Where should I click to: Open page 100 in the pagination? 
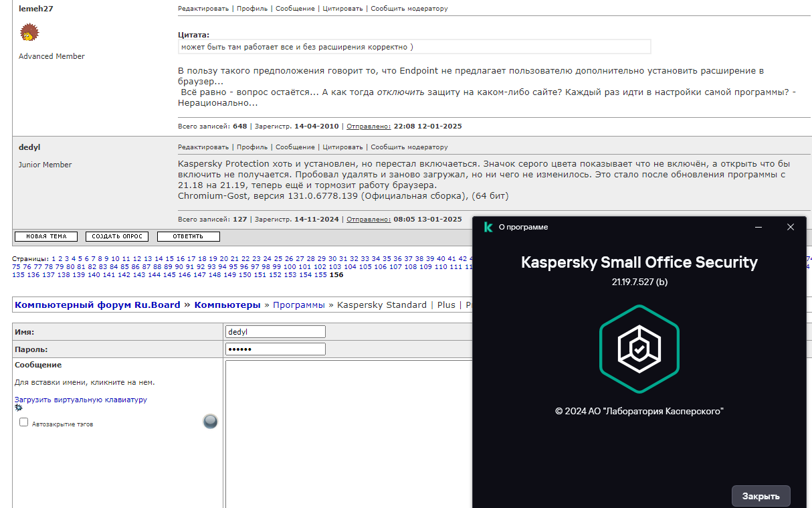tap(290, 266)
